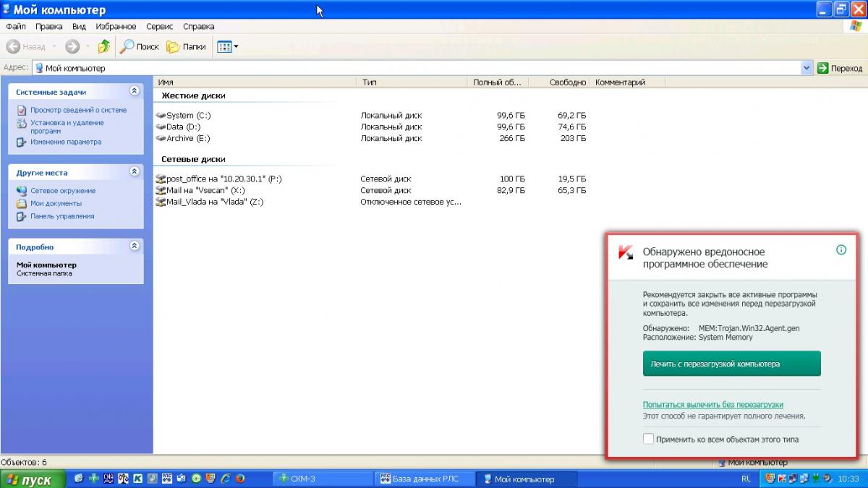
Task: Click the RU language indicator
Action: (x=746, y=479)
